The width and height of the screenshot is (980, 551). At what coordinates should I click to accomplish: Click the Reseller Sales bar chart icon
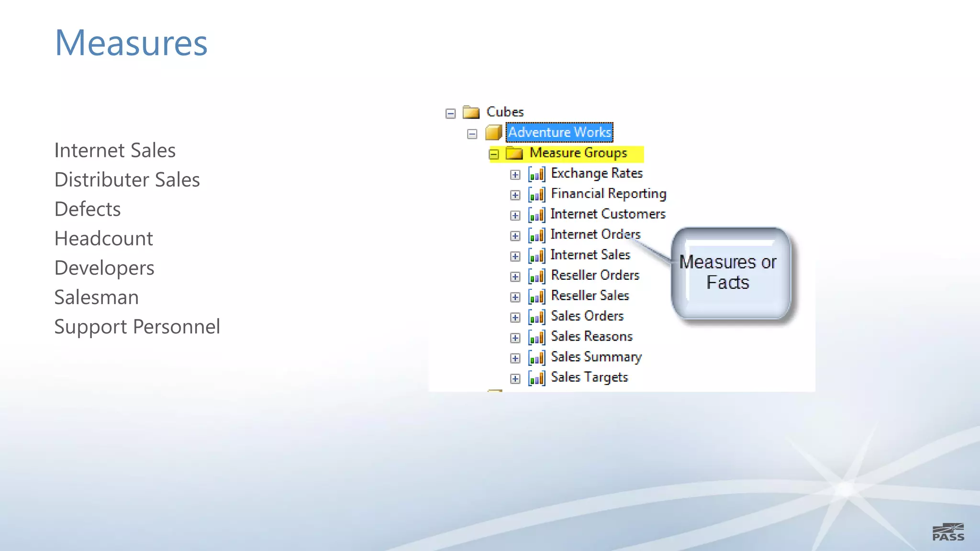536,297
